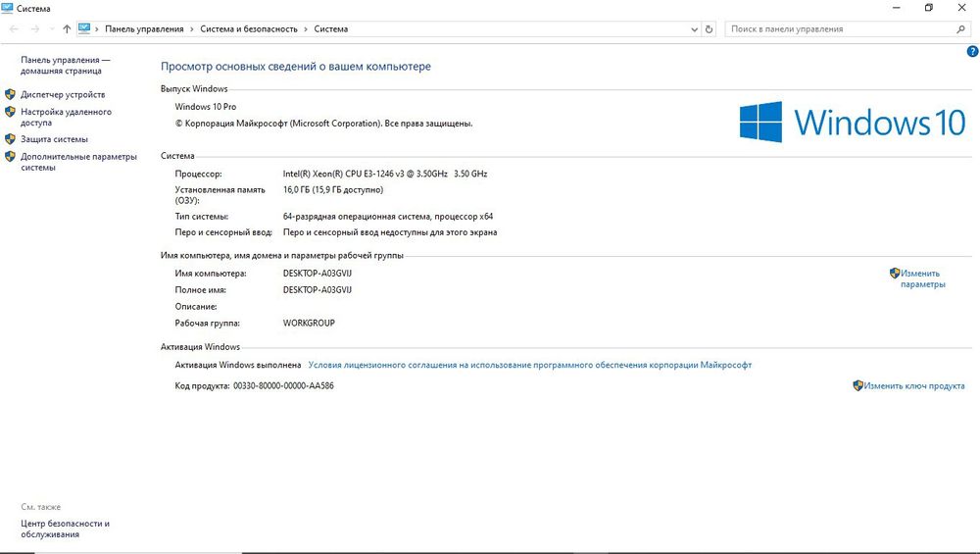Image resolution: width=980 pixels, height=554 pixels.
Task: Click the Microsoft Corporation copyright line
Action: [x=323, y=124]
